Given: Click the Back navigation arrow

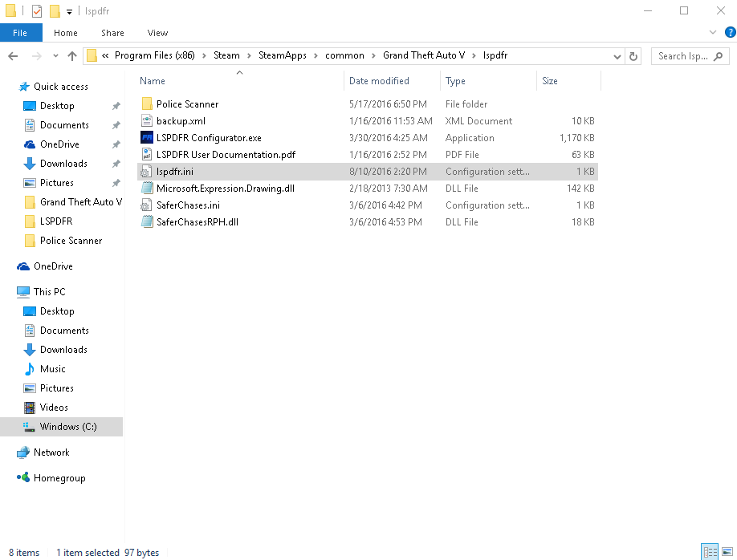Looking at the screenshot, I should click(13, 56).
